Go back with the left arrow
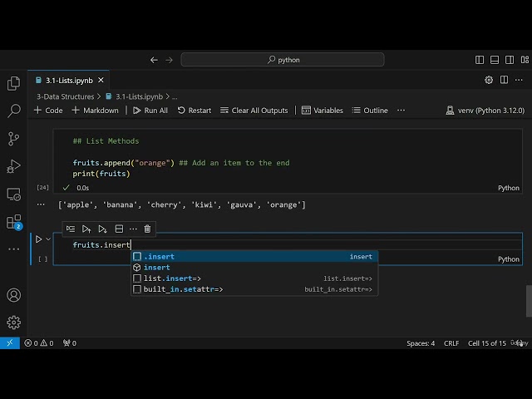The height and width of the screenshot is (399, 532). point(154,60)
